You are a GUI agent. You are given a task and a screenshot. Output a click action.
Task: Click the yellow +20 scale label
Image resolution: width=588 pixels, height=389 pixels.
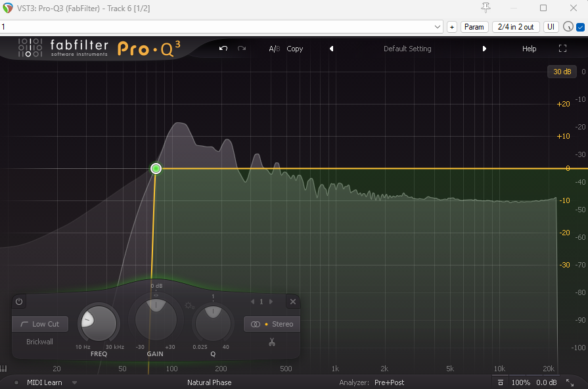[563, 104]
